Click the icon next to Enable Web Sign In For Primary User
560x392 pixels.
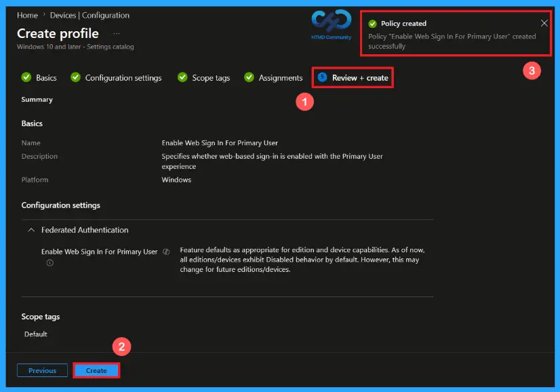166,252
